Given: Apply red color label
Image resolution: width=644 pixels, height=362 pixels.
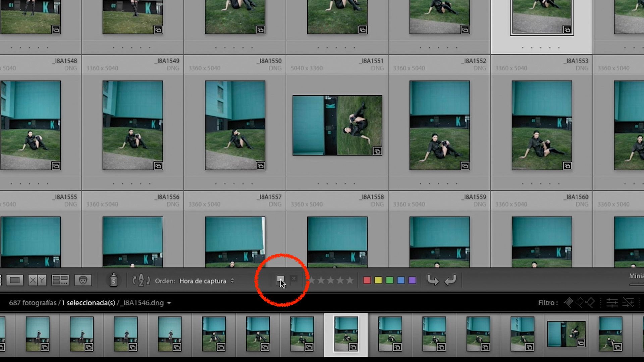Looking at the screenshot, I should (x=367, y=280).
